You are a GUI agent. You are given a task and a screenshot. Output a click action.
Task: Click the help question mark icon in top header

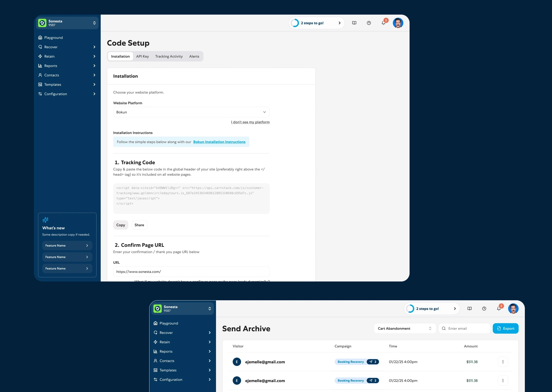[369, 23]
